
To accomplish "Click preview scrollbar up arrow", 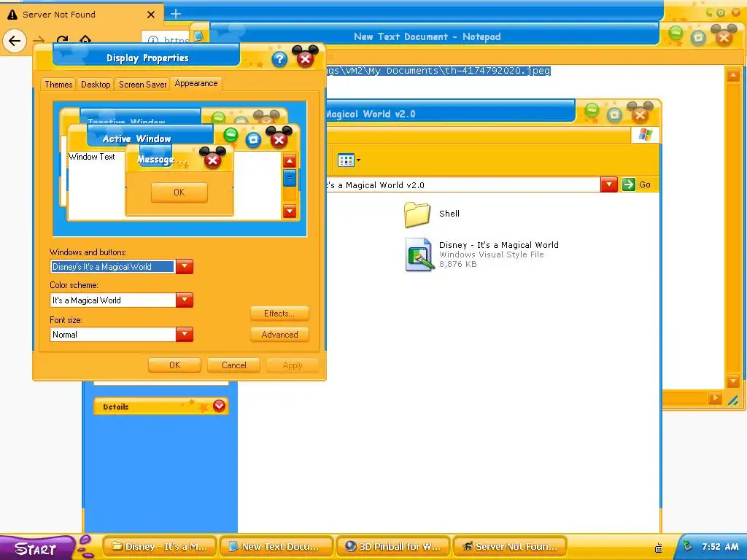I will 289,161.
